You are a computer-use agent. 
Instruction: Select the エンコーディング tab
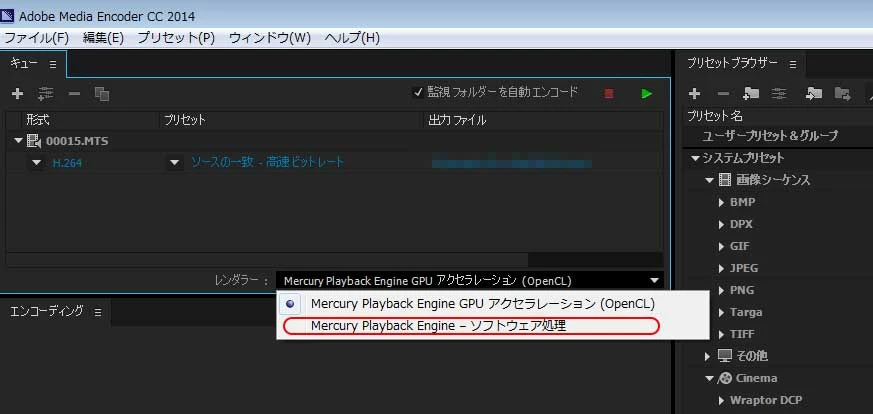point(47,311)
